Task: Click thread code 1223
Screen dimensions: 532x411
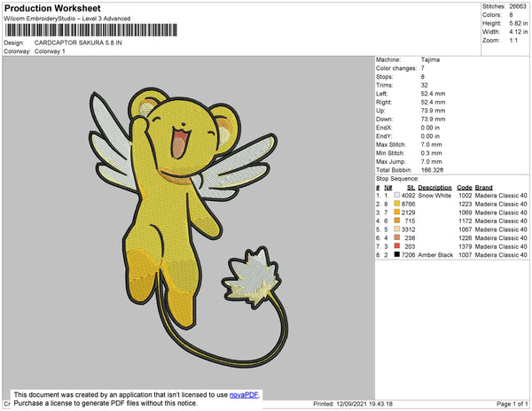Action: 465,204
